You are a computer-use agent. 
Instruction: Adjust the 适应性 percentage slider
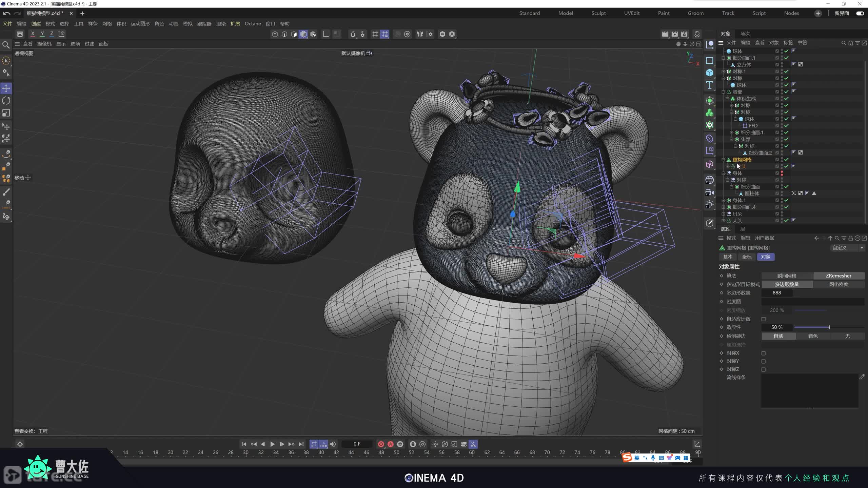click(829, 327)
